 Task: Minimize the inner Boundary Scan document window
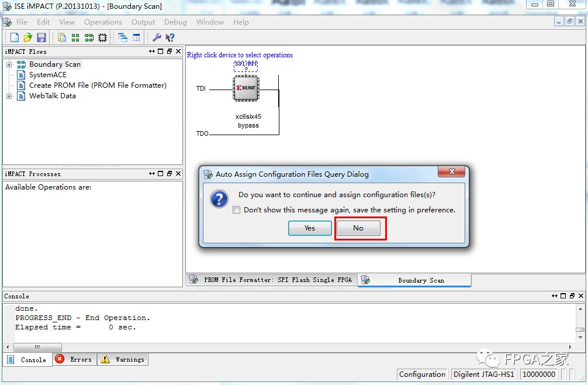click(559, 22)
